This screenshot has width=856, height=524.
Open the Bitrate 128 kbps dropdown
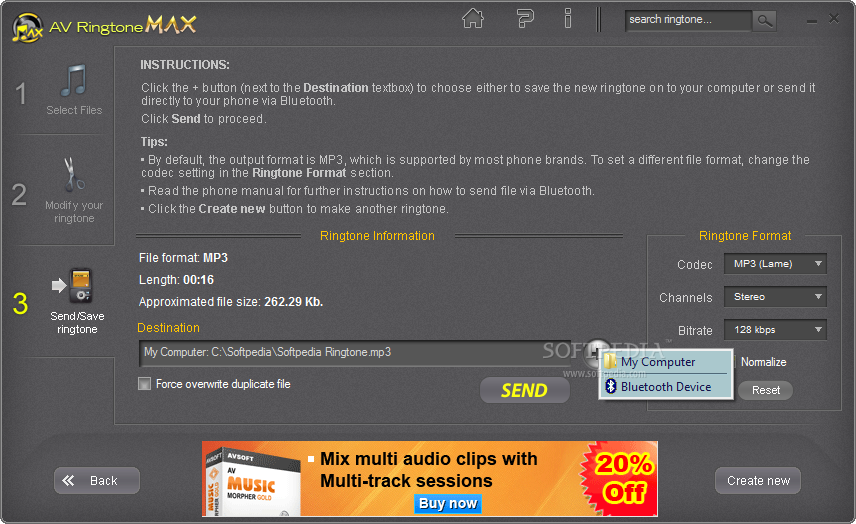[775, 330]
